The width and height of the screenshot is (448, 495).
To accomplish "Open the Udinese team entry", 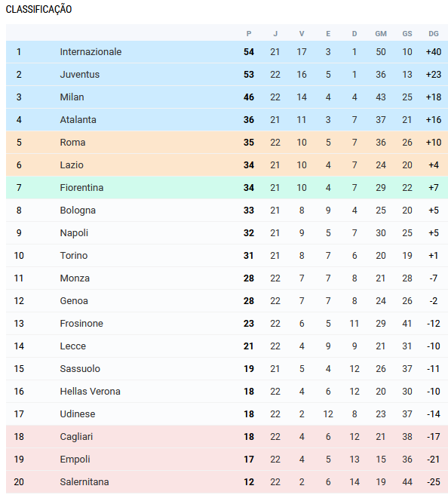I will 77,414.
